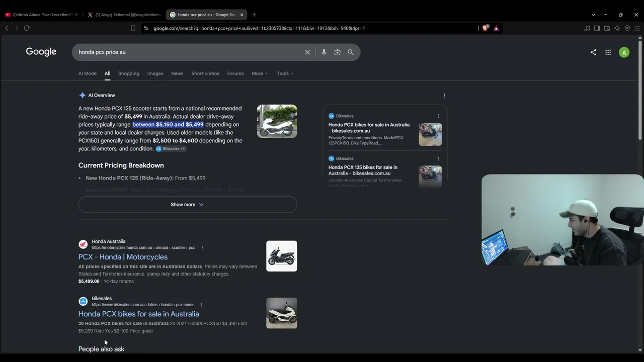Switch to the X Asayiş Berkemal tab
This screenshot has height=362, width=644.
tap(124, 15)
